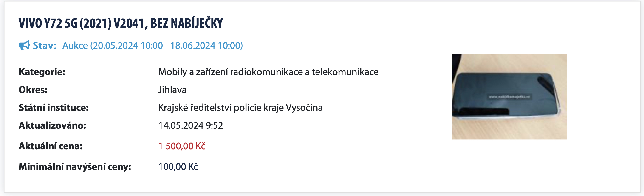The image size is (644, 196).
Task: Click the 100,00 Kč minimum increase value
Action: tap(178, 166)
